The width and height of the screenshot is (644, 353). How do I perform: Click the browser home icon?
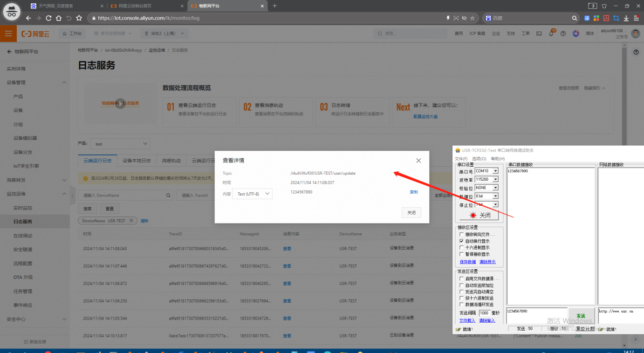[x=59, y=18]
